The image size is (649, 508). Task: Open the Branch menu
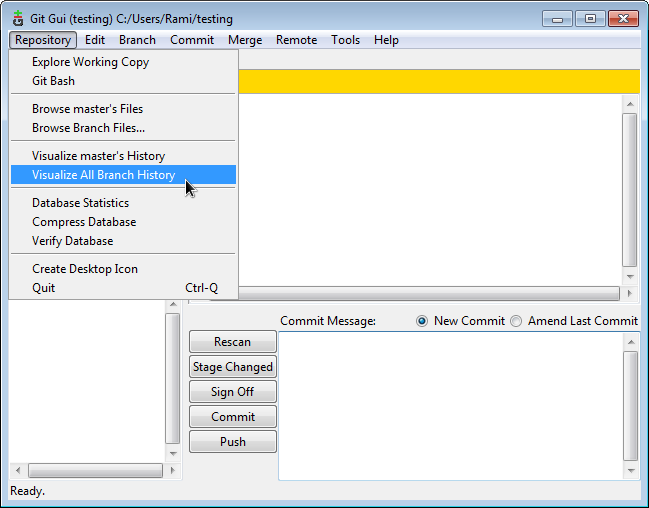click(x=137, y=40)
